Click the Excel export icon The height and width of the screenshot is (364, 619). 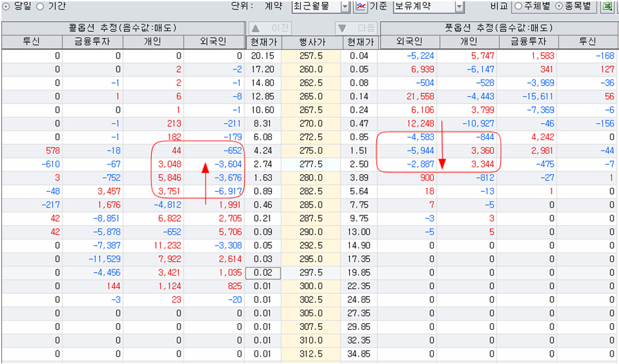(606, 7)
